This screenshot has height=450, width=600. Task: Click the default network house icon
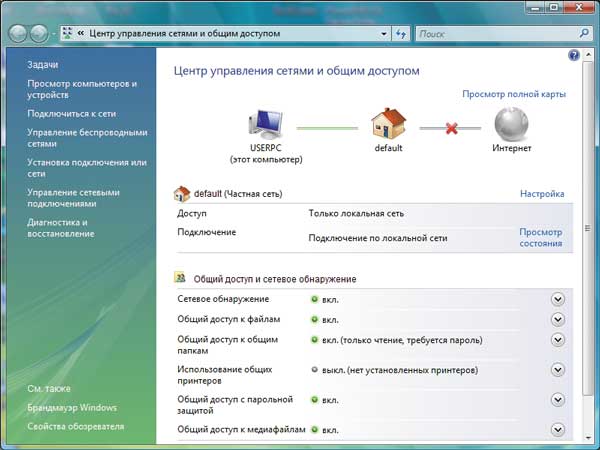click(387, 125)
